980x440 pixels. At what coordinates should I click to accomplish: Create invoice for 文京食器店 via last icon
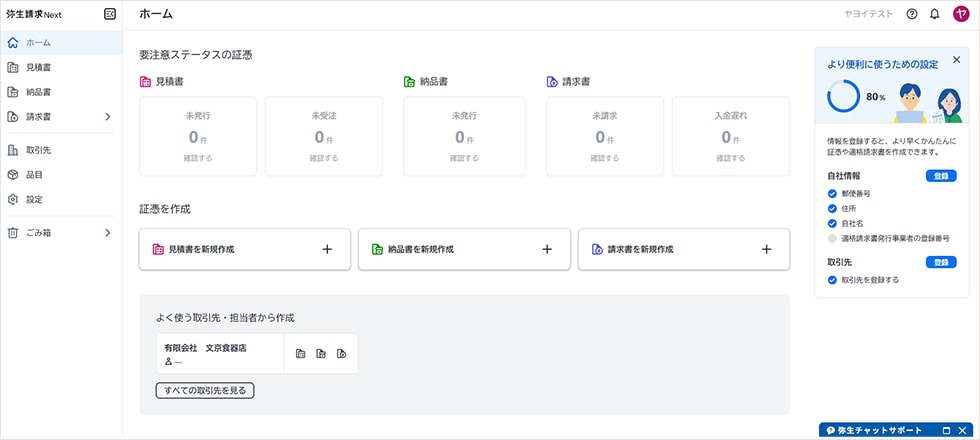(341, 354)
